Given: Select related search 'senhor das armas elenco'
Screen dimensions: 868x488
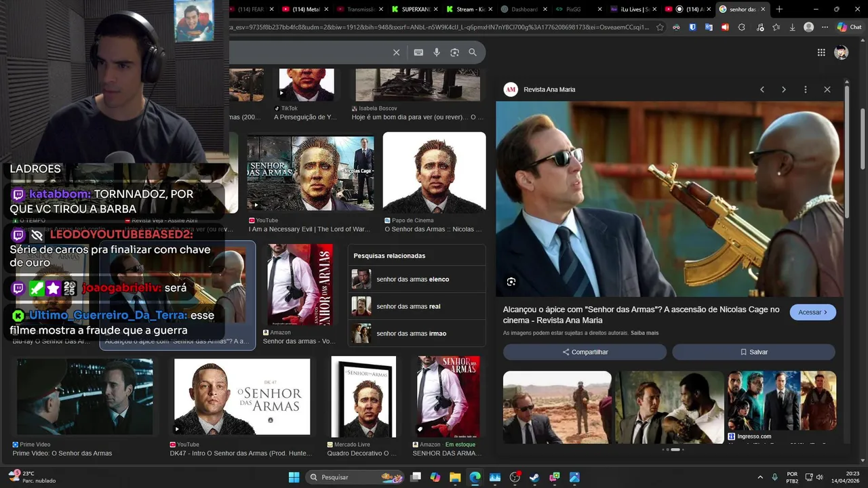Looking at the screenshot, I should coord(416,279).
